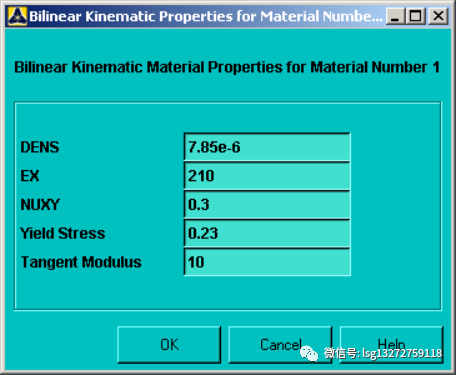Focus the Tangent Modulus field

[267, 262]
